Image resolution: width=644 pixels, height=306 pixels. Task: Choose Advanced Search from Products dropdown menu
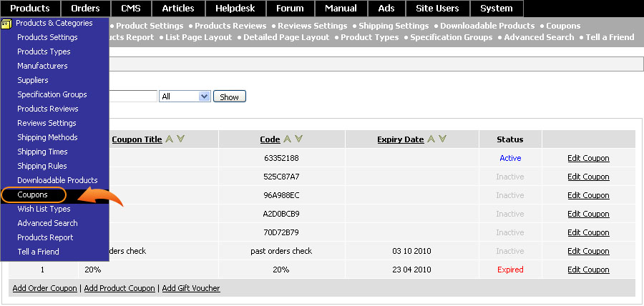[x=47, y=223]
